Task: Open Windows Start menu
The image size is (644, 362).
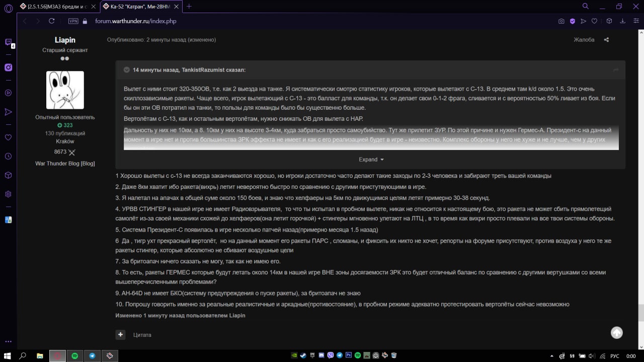Action: coord(8,355)
